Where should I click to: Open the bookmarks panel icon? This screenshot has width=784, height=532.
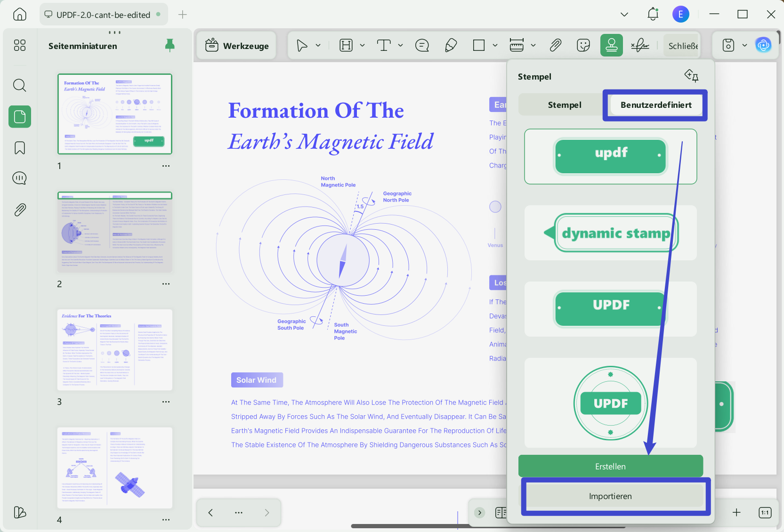pos(20,148)
